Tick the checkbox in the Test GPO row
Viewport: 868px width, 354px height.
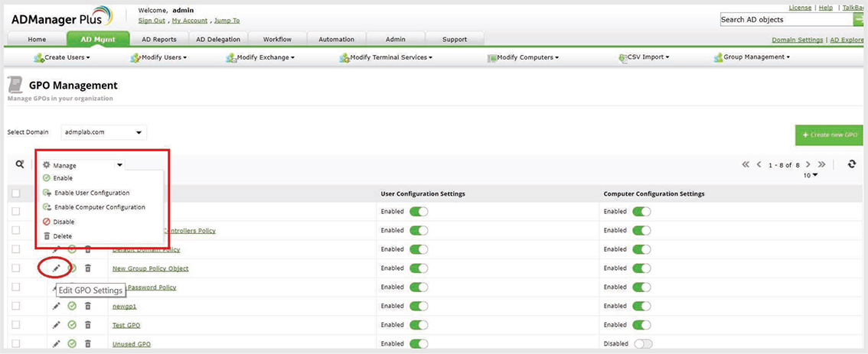[x=16, y=324]
